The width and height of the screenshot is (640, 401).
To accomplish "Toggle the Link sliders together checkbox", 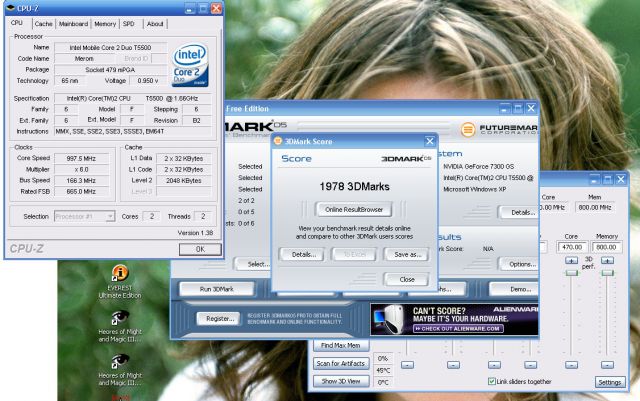I will (491, 381).
